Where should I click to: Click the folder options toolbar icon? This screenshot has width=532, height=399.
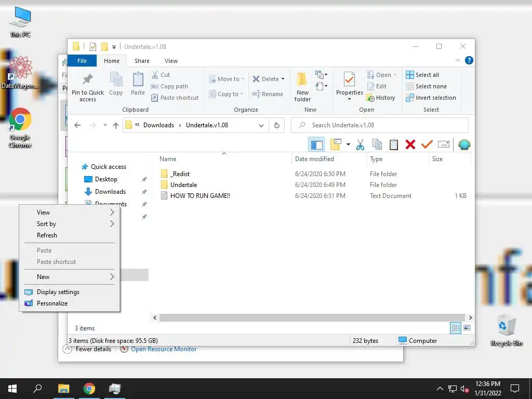[336, 144]
